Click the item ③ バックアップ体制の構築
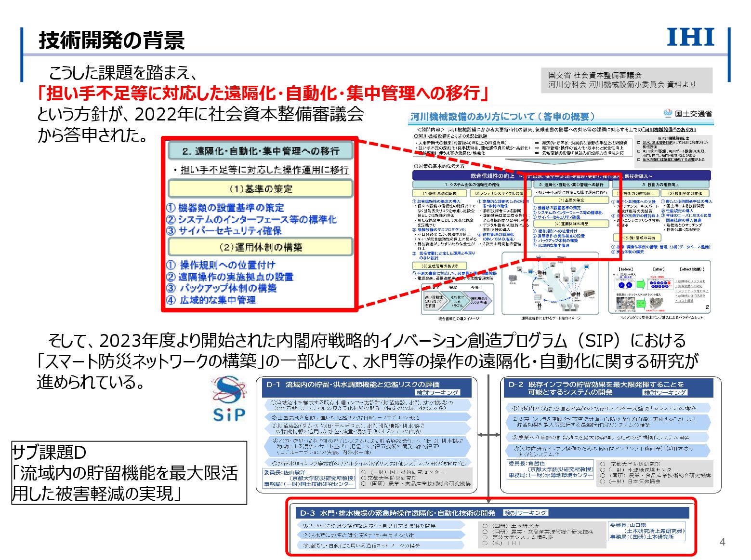The image size is (751, 560). pos(222,288)
